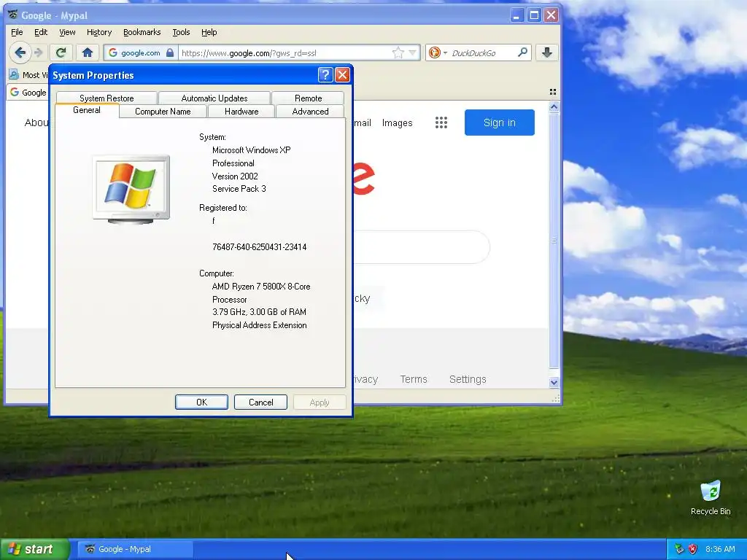The height and width of the screenshot is (560, 747).
Task: Click the 'Service Pack 3' text
Action: pyautogui.click(x=239, y=189)
